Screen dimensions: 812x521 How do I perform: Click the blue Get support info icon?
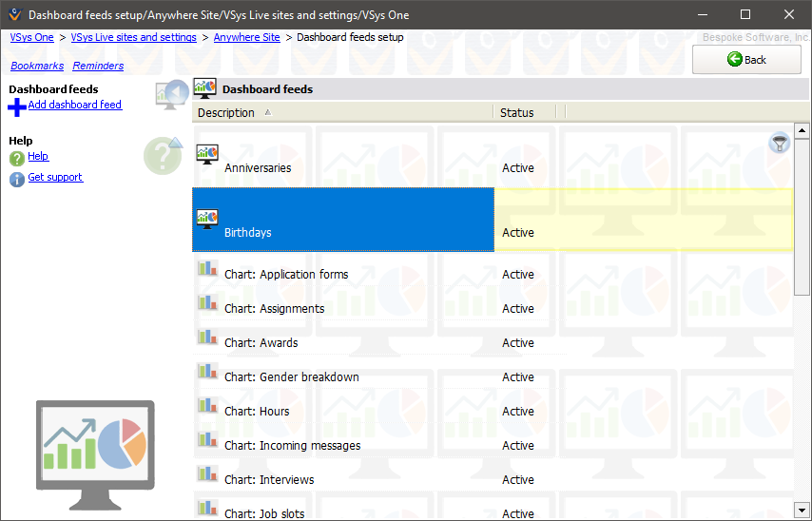pos(17,180)
